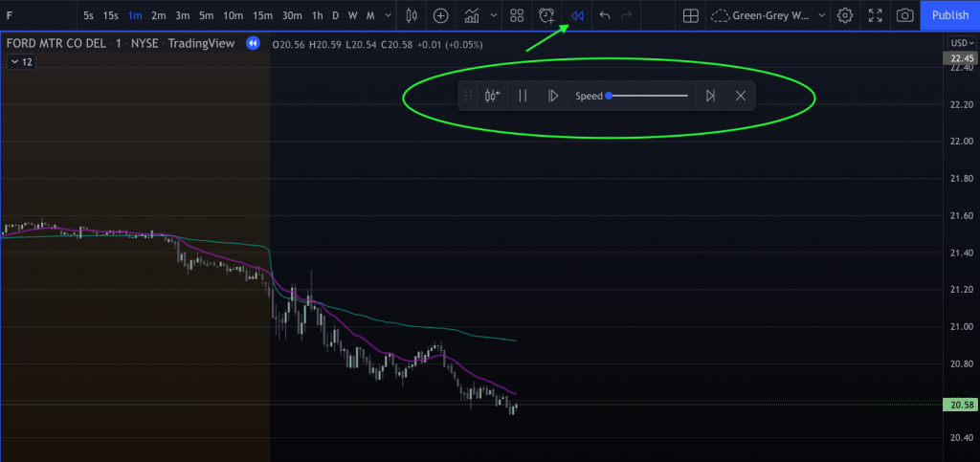This screenshot has width=980, height=462.
Task: Open indicator templates grid icon
Action: (517, 15)
